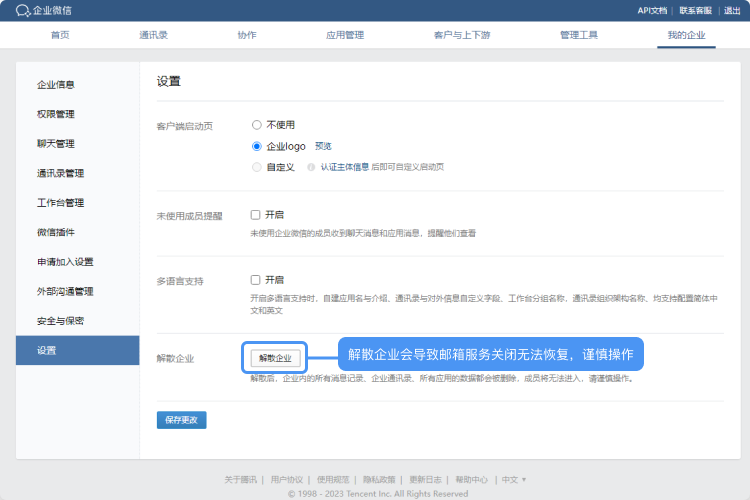Switch to the 通讯录 tab
750x500 pixels.
[153, 34]
